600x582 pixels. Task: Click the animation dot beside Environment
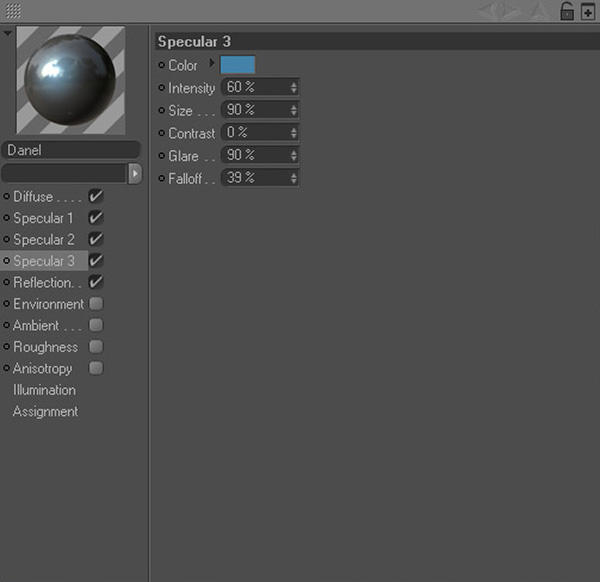coord(6,304)
